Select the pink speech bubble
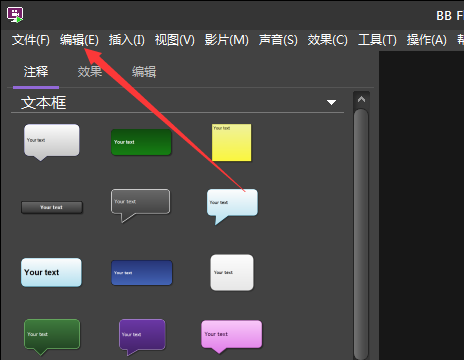This screenshot has width=464, height=360. [x=232, y=337]
